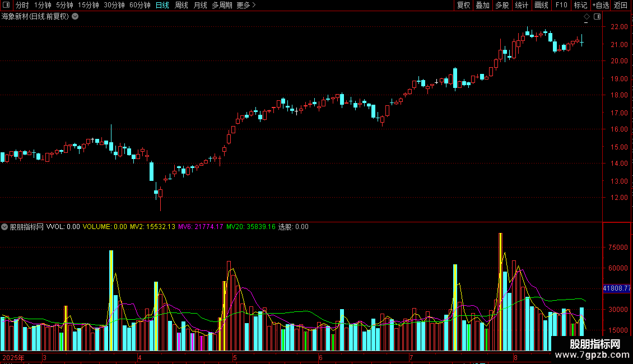Click the diamond icon above price axis
The width and height of the screenshot is (633, 364).
pos(587,17)
